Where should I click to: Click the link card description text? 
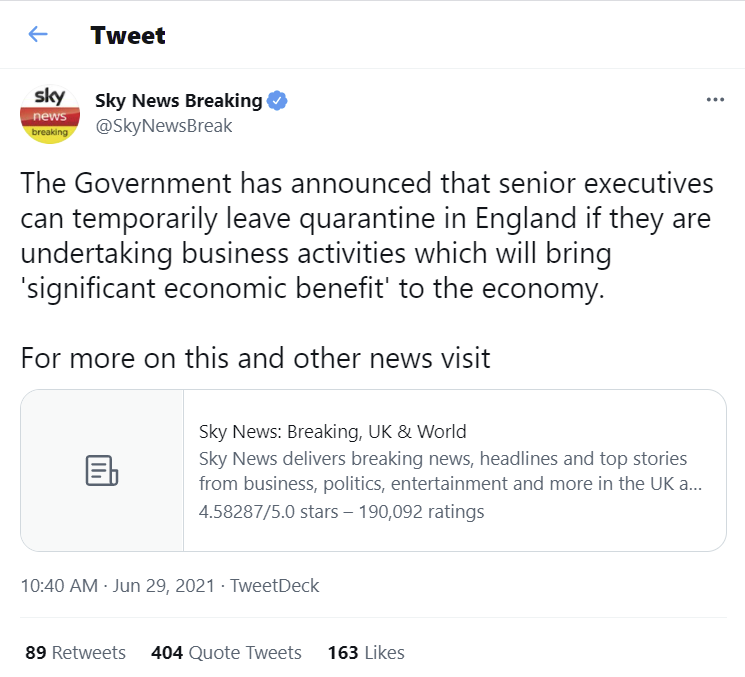pyautogui.click(x=450, y=471)
